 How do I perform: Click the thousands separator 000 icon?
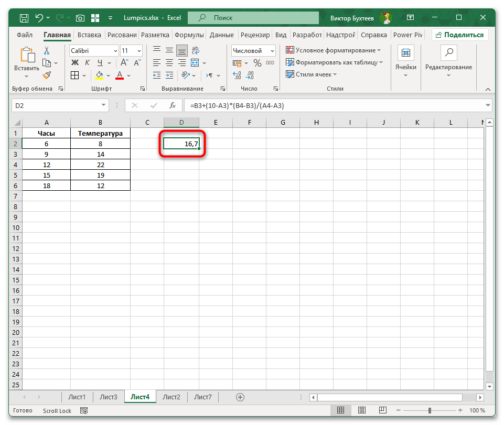(270, 63)
